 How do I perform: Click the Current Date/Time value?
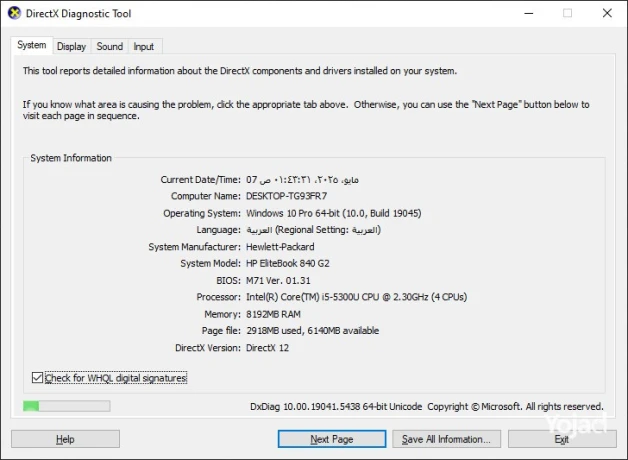point(302,180)
